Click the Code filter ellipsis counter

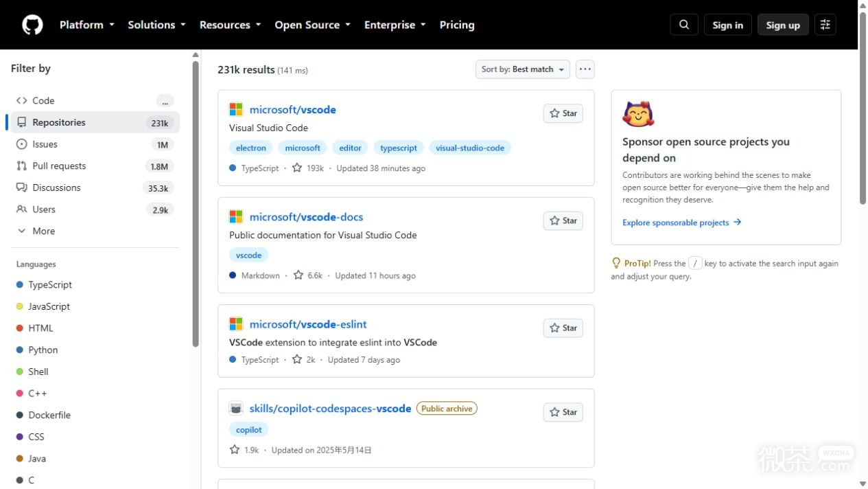(165, 101)
